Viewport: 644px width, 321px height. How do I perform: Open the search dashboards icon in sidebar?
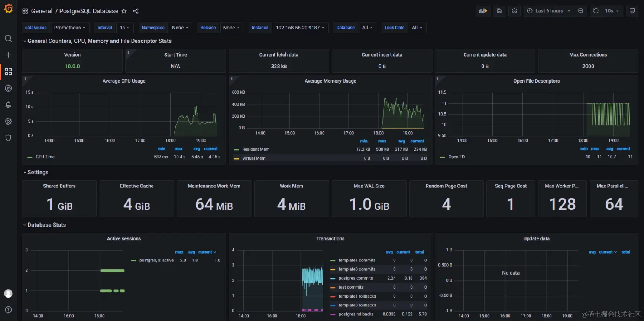tap(8, 39)
